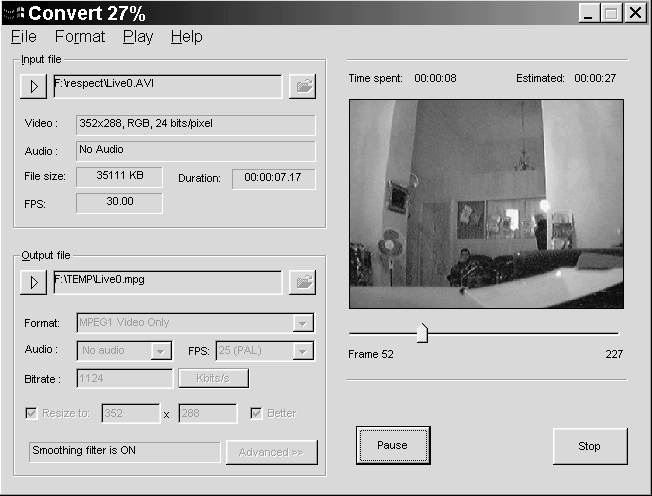The width and height of the screenshot is (652, 496).
Task: Click the input FPS 30.00 value
Action: pos(119,203)
